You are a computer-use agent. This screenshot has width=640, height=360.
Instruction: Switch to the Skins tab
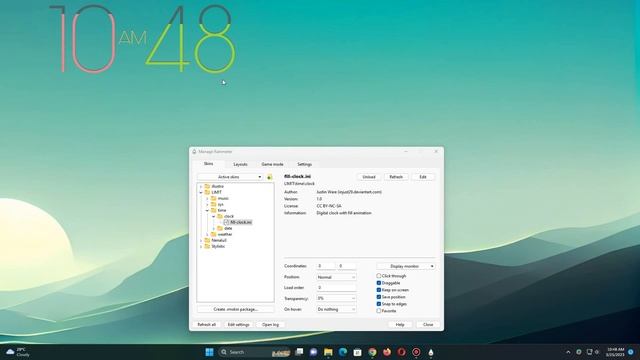click(208, 164)
